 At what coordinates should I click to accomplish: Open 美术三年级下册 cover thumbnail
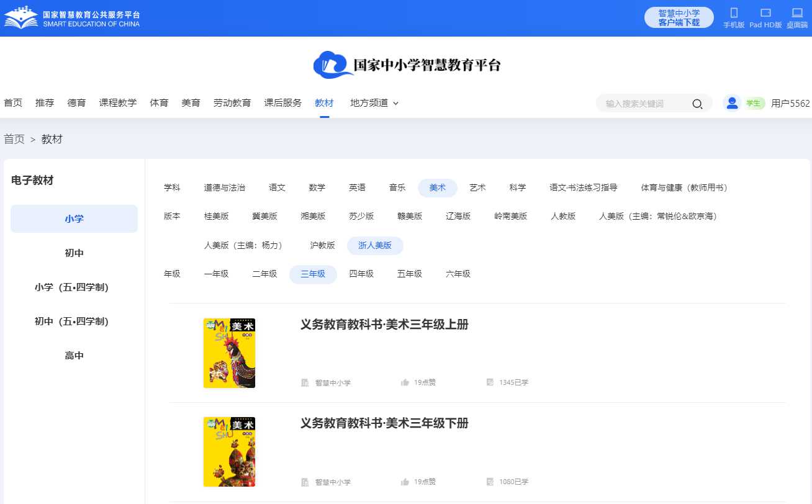pyautogui.click(x=229, y=452)
